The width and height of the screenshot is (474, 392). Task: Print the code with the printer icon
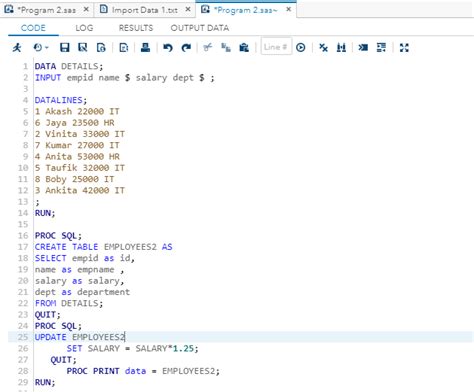click(x=145, y=48)
